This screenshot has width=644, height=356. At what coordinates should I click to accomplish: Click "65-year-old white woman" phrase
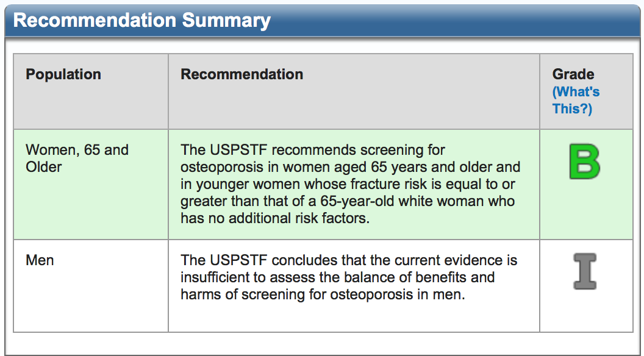pyautogui.click(x=402, y=201)
